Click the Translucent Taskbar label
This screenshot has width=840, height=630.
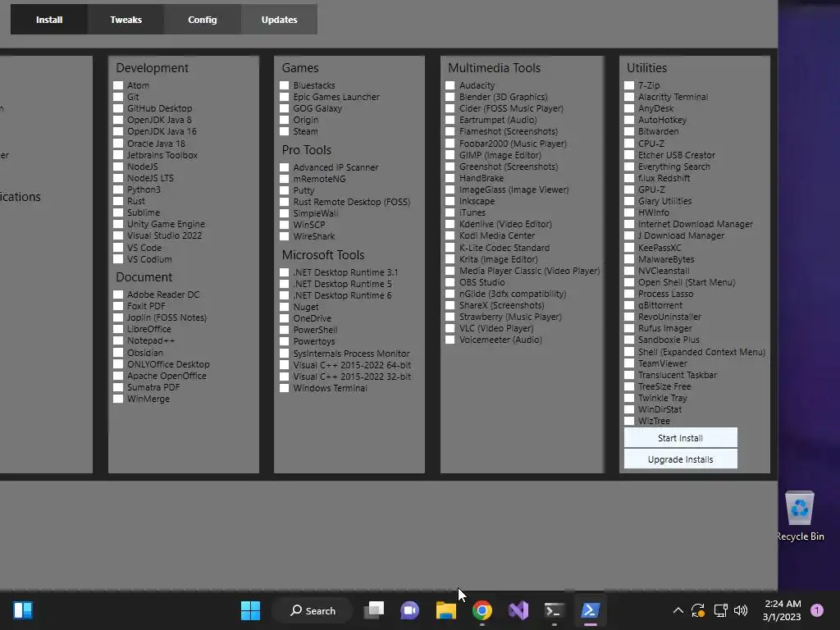coord(677,375)
